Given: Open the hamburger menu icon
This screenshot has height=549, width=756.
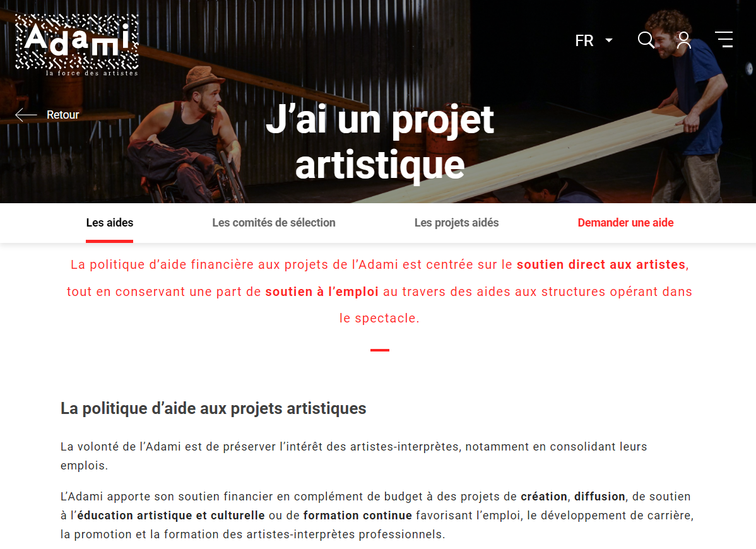Looking at the screenshot, I should click(724, 40).
